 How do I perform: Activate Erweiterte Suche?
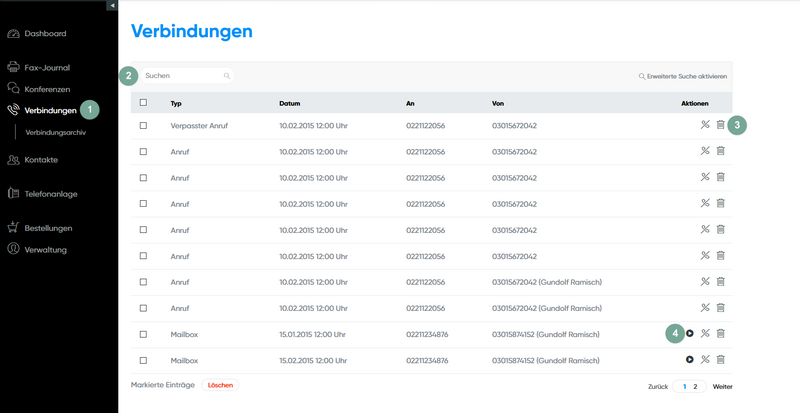686,76
